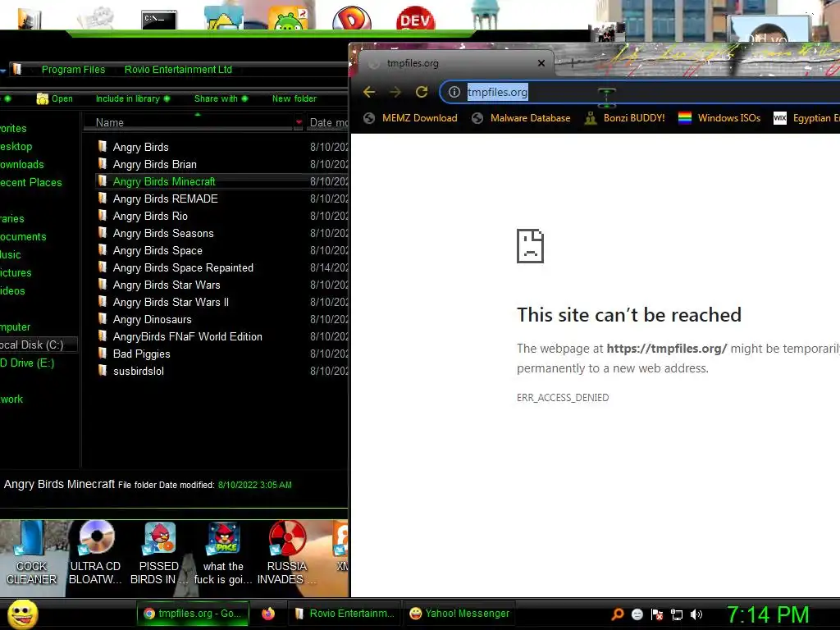Open Pictures library in sidebar
The height and width of the screenshot is (630, 840).
[16, 272]
